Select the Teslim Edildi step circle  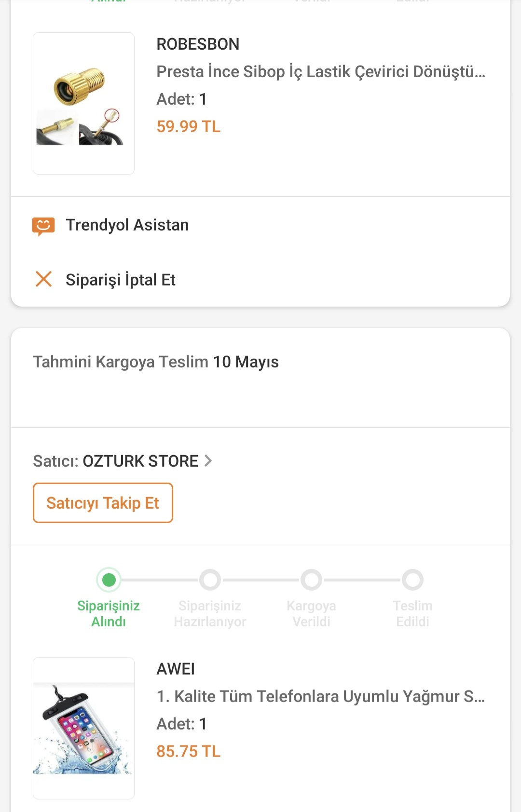(x=413, y=580)
